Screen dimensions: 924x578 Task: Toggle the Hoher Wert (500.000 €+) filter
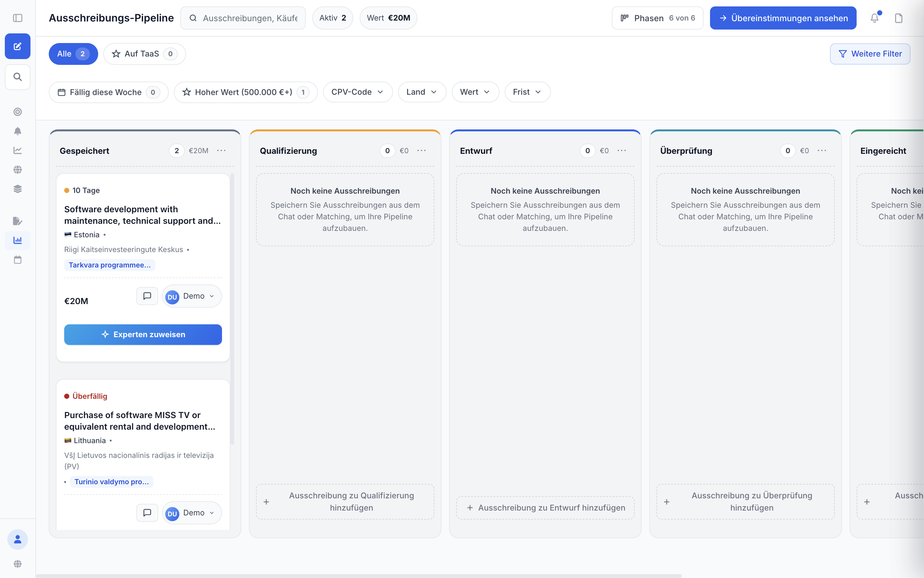[245, 92]
